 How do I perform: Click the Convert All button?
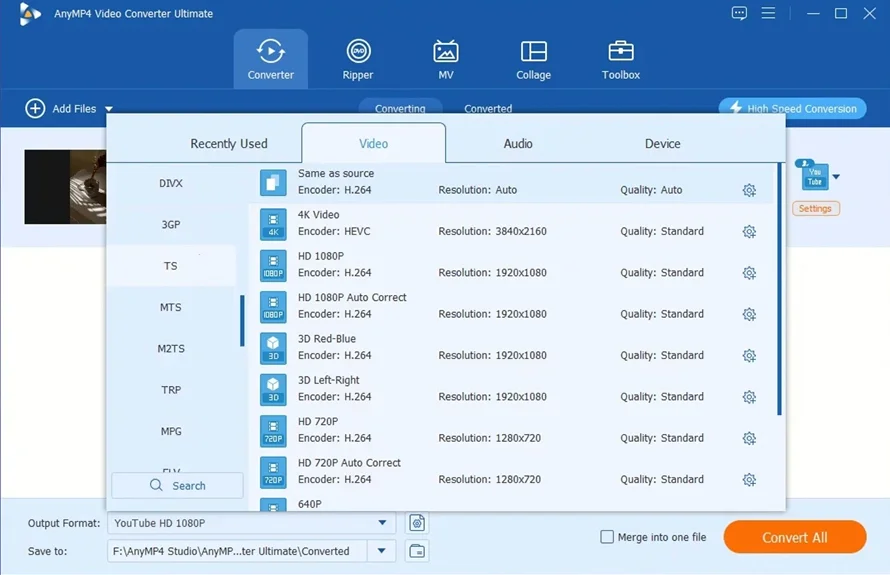[x=795, y=537]
